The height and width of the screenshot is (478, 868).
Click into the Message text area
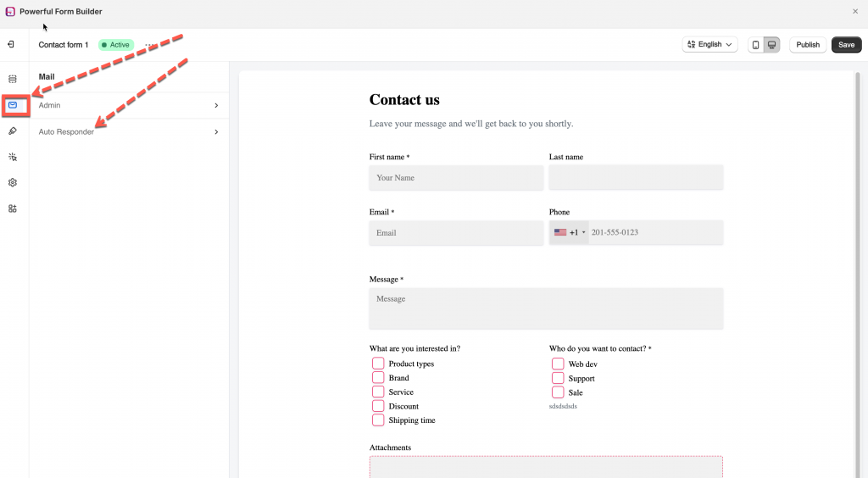coord(546,308)
